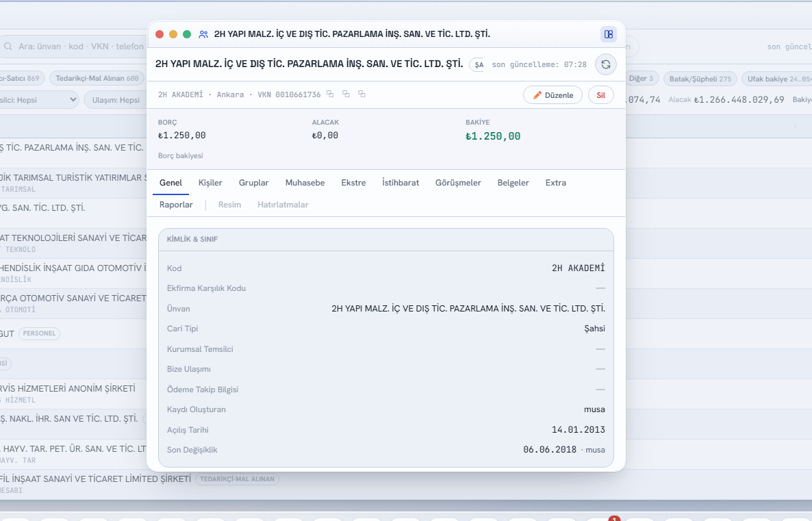812x521 pixels.
Task: Go to the Muhasebe tab
Action: click(305, 183)
